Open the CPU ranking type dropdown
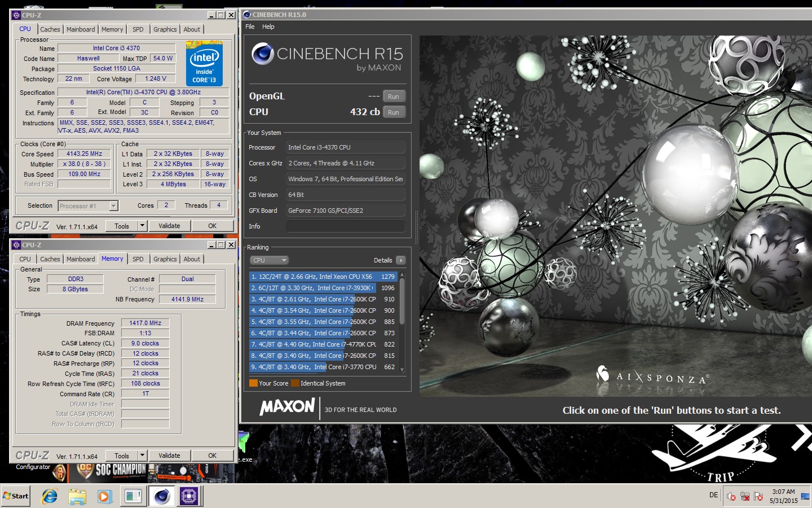812x508 pixels. coord(269,260)
